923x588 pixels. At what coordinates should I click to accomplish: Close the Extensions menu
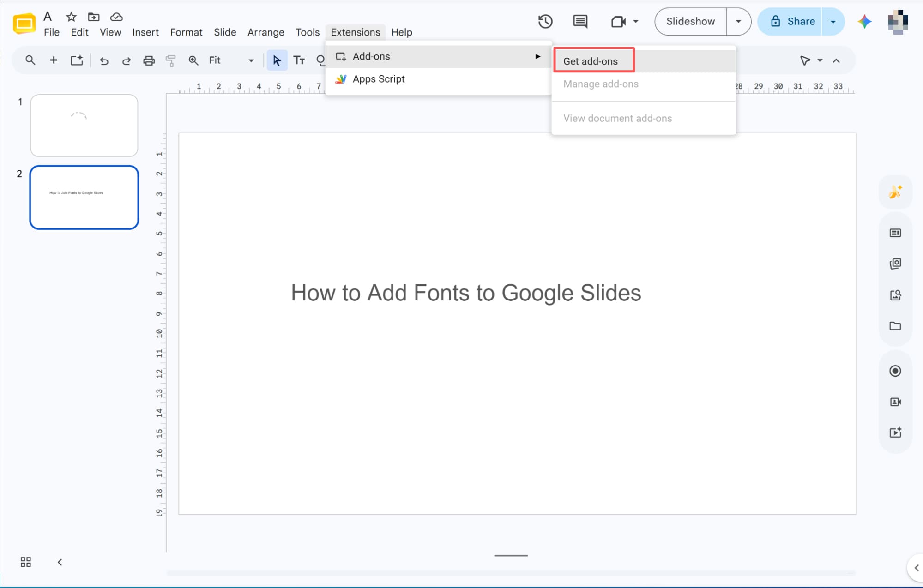pyautogui.click(x=356, y=32)
